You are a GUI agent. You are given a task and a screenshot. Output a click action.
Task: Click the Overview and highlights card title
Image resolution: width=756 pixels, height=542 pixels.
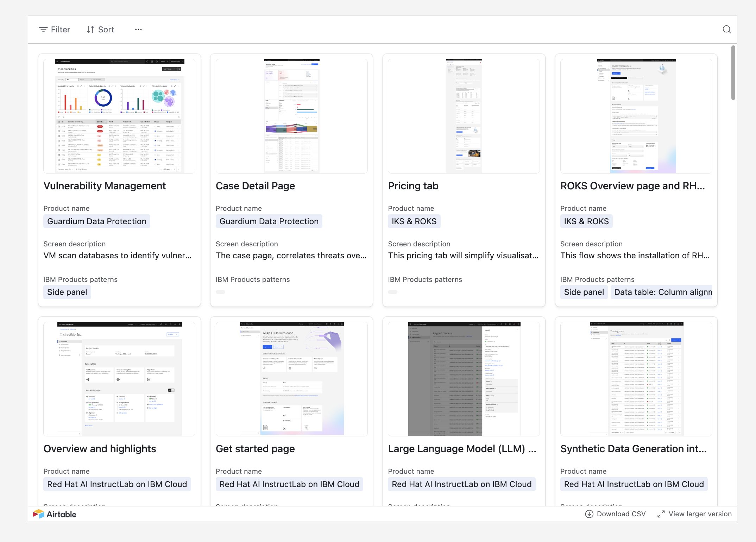click(100, 449)
